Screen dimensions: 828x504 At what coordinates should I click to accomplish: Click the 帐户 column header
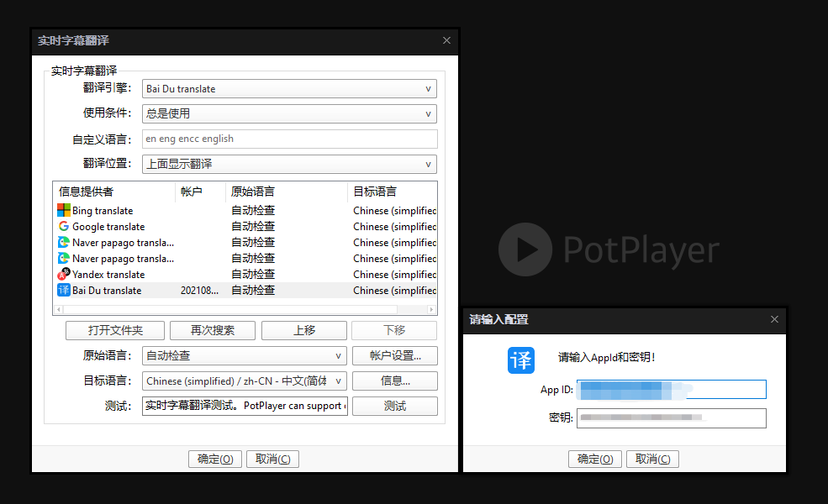point(200,192)
